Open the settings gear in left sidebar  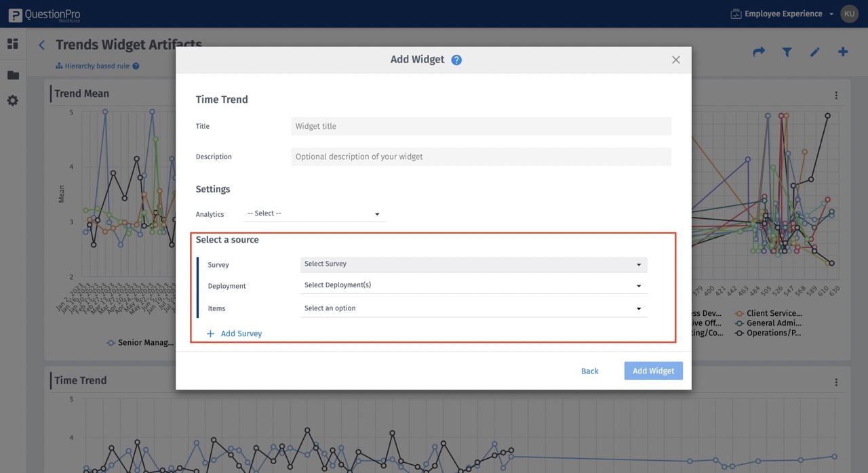click(x=13, y=100)
